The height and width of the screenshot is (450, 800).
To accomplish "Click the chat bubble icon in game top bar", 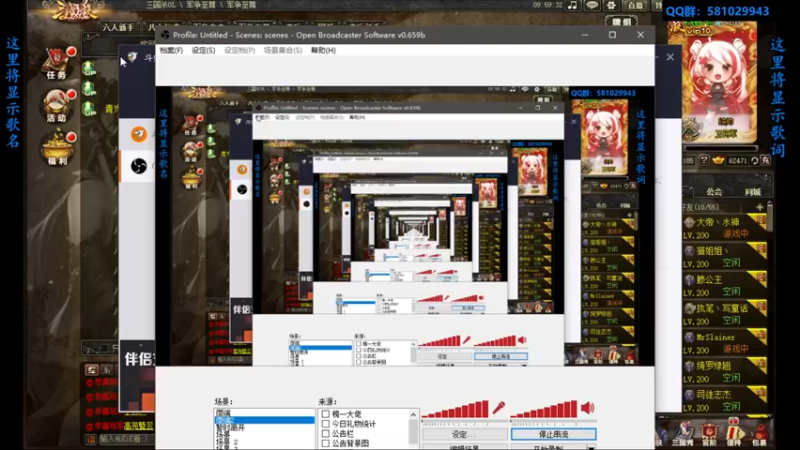I will pyautogui.click(x=592, y=5).
